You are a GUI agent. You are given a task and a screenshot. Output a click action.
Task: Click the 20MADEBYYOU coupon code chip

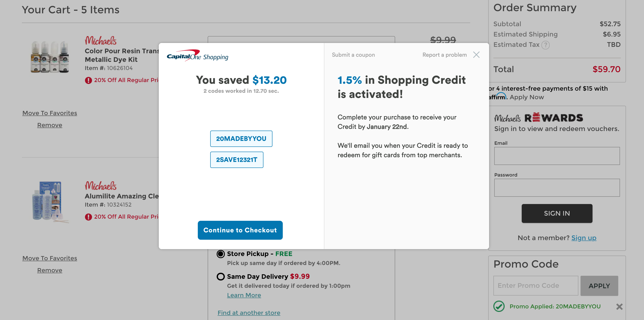[x=241, y=139]
